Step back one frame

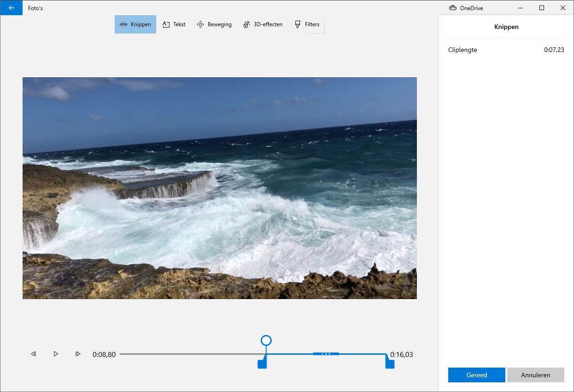pos(34,354)
